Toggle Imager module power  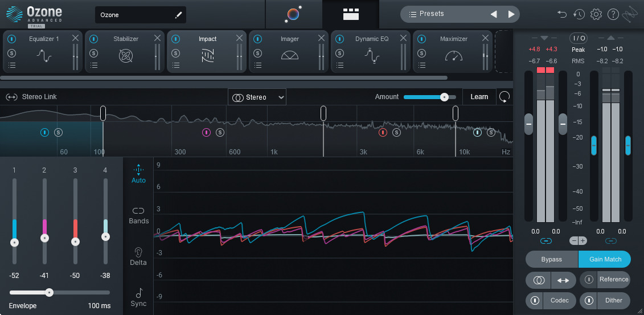257,39
